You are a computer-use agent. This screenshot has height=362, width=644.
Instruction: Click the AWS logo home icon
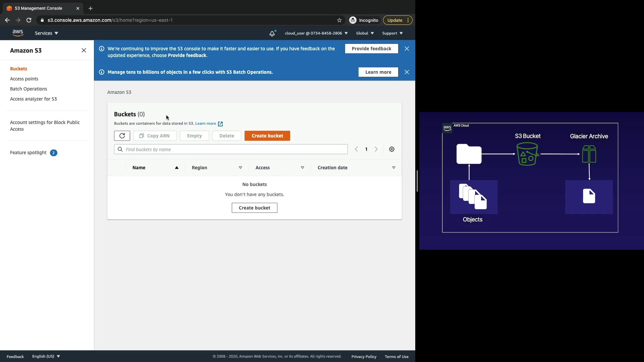tap(17, 33)
